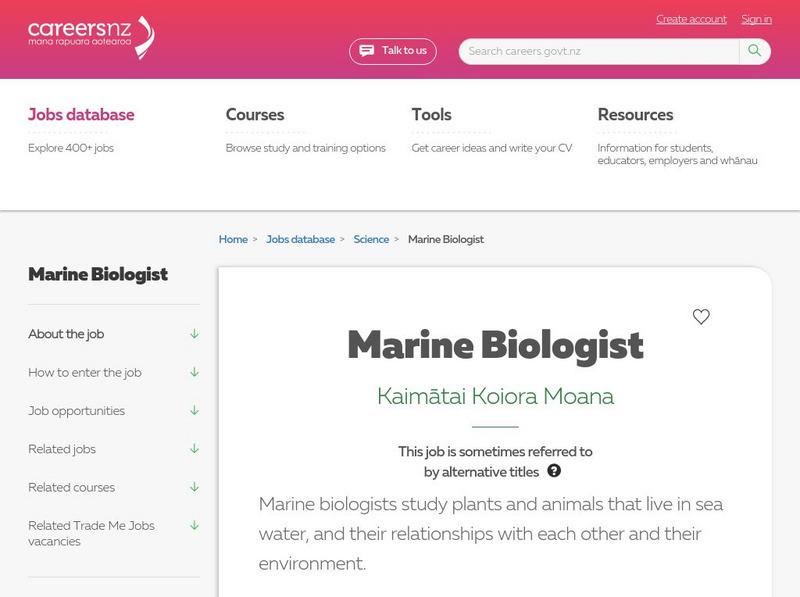Expand the Resources menu
Image resolution: width=800 pixels, height=597 pixels.
(x=635, y=115)
